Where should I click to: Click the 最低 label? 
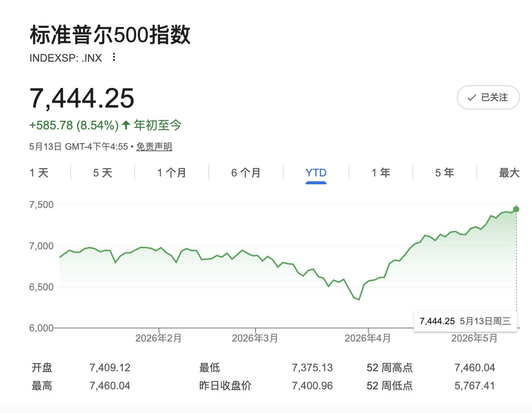[210, 367]
